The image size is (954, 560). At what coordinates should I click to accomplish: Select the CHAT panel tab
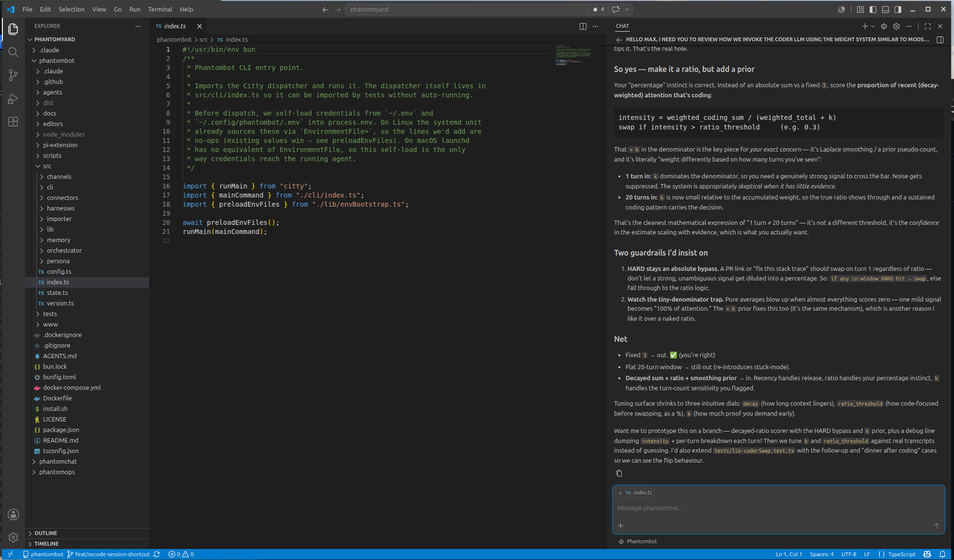622,26
